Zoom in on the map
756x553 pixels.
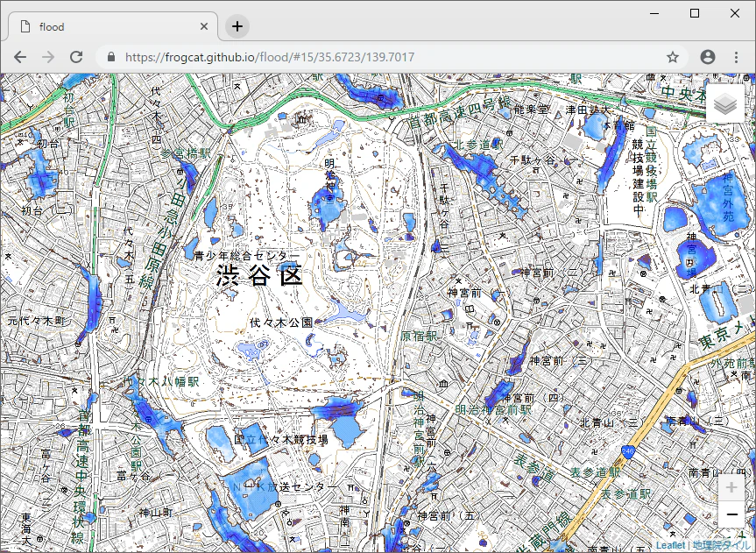(731, 488)
